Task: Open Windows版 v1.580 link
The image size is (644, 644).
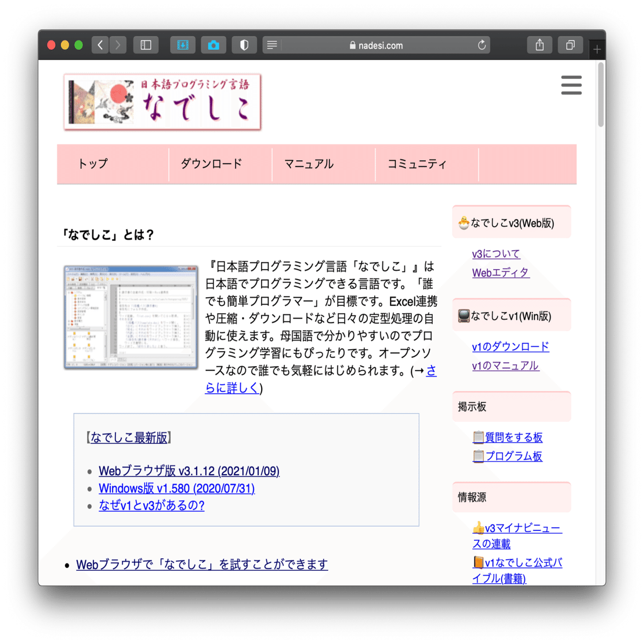Action: click(x=176, y=489)
